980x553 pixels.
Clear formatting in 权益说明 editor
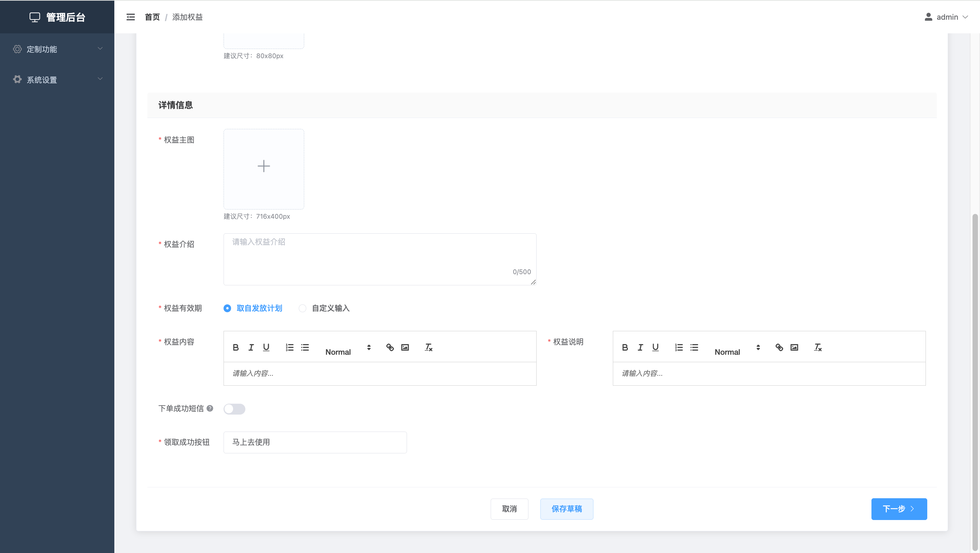coord(818,347)
